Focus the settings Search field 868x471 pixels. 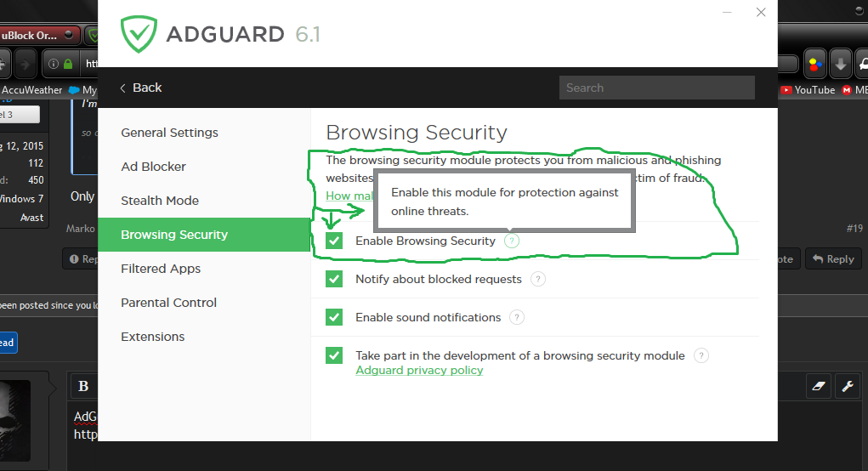tap(656, 88)
